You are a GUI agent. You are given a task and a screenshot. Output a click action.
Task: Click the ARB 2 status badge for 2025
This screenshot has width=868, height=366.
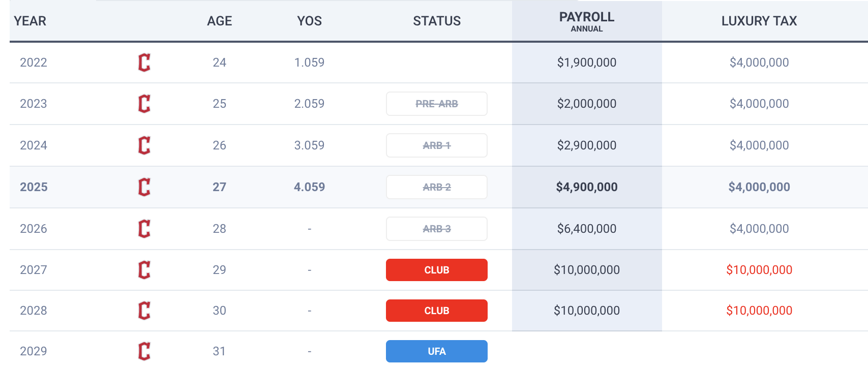[437, 187]
